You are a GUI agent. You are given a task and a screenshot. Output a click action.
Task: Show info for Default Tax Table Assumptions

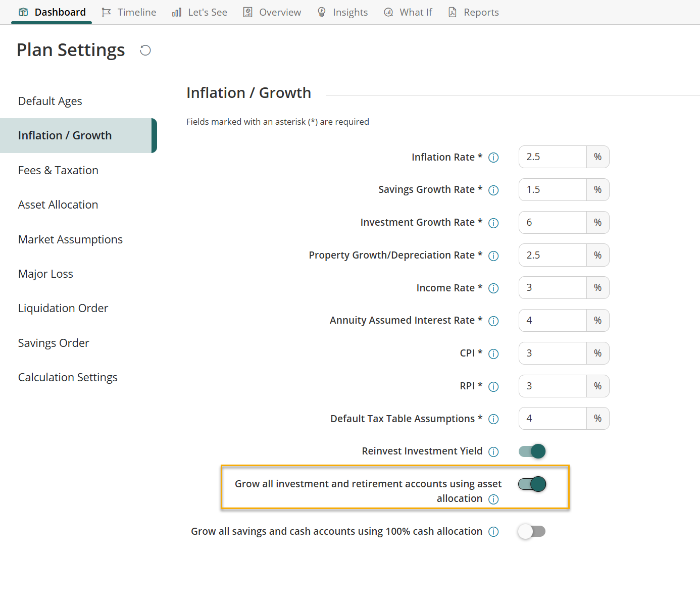[x=494, y=419]
